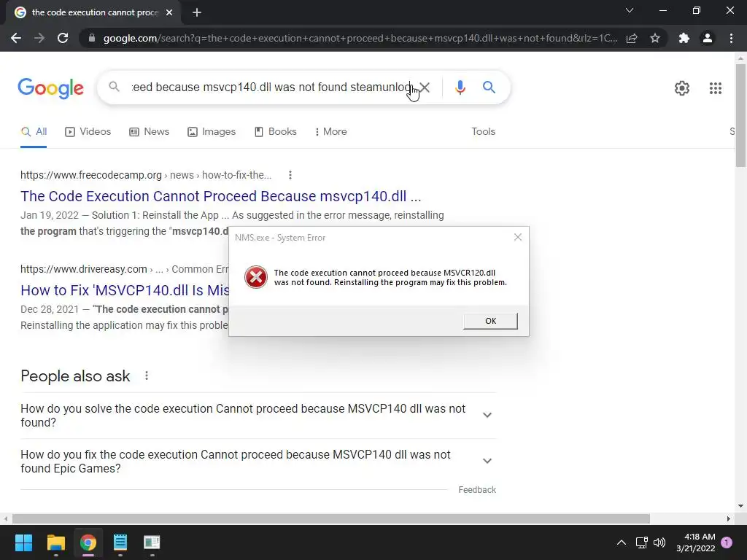Bookmark this page with the star

[x=655, y=38]
